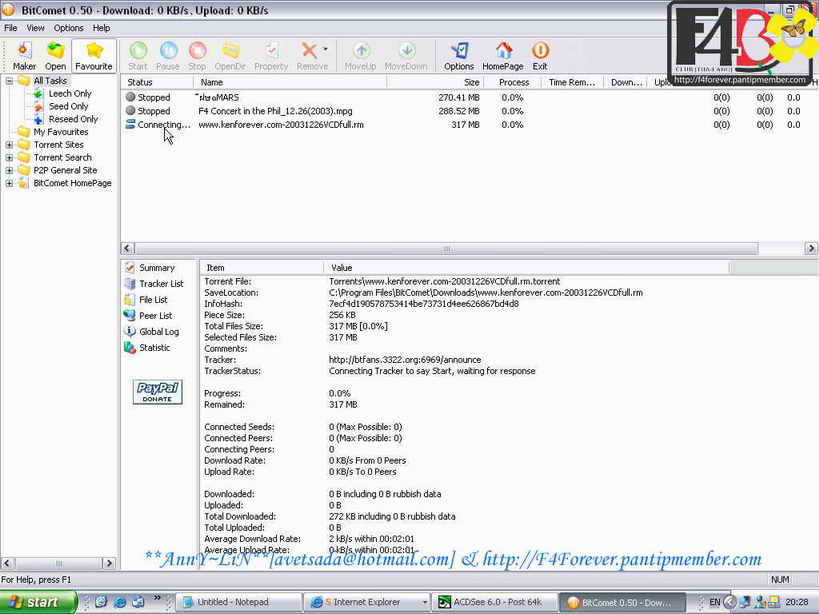Toggle the Favourite panel button
The height and width of the screenshot is (614, 819).
93,56
